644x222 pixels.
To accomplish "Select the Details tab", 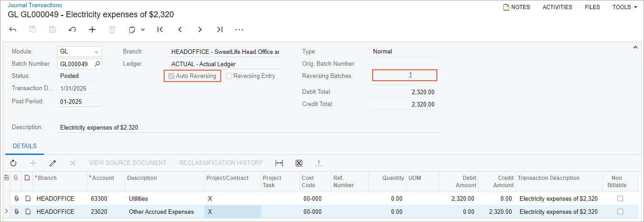I will (x=25, y=146).
